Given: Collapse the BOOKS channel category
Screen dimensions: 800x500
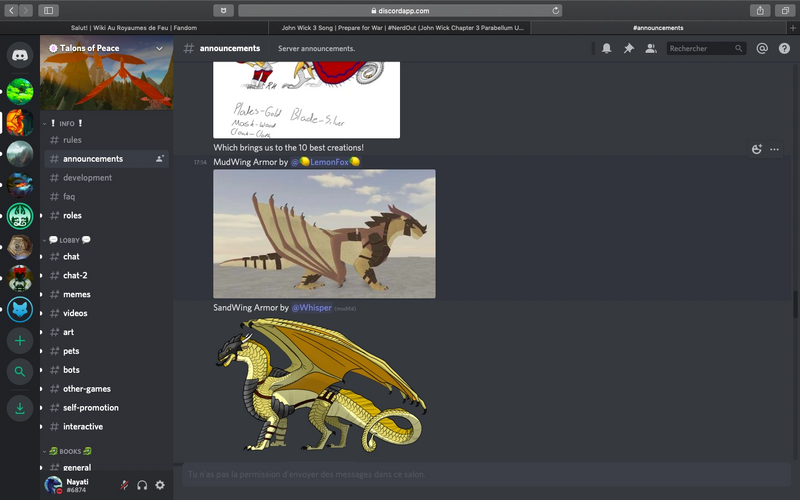Looking at the screenshot, I should pyautogui.click(x=70, y=451).
